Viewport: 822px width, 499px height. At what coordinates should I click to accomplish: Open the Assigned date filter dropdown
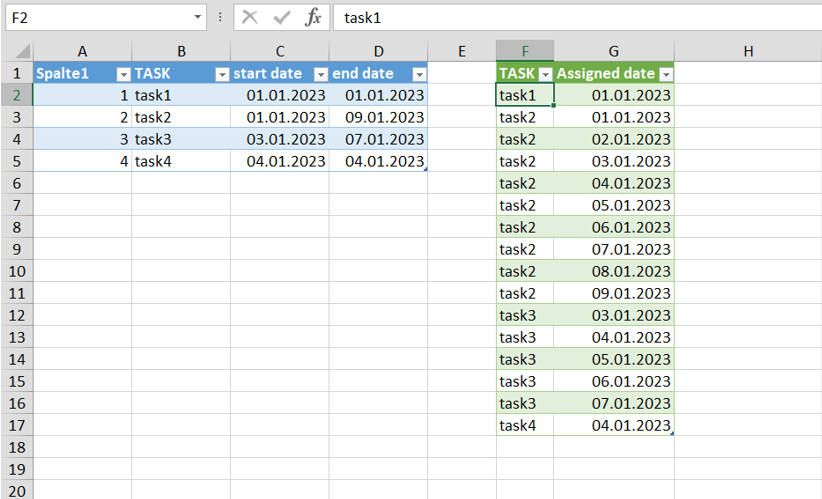(666, 74)
